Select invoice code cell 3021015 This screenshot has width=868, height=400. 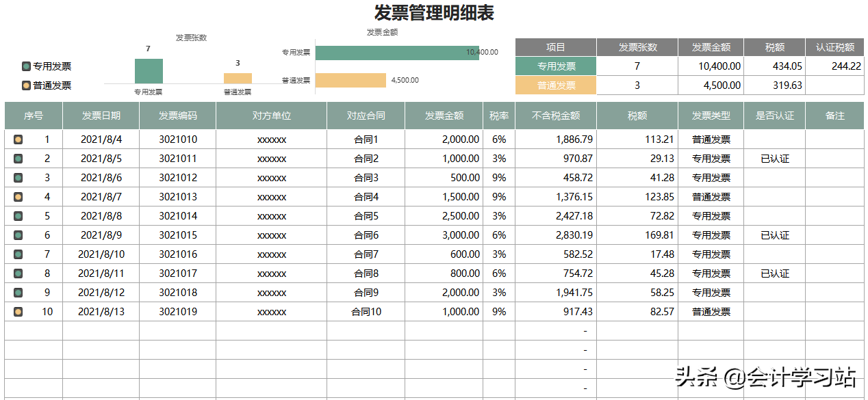(177, 235)
